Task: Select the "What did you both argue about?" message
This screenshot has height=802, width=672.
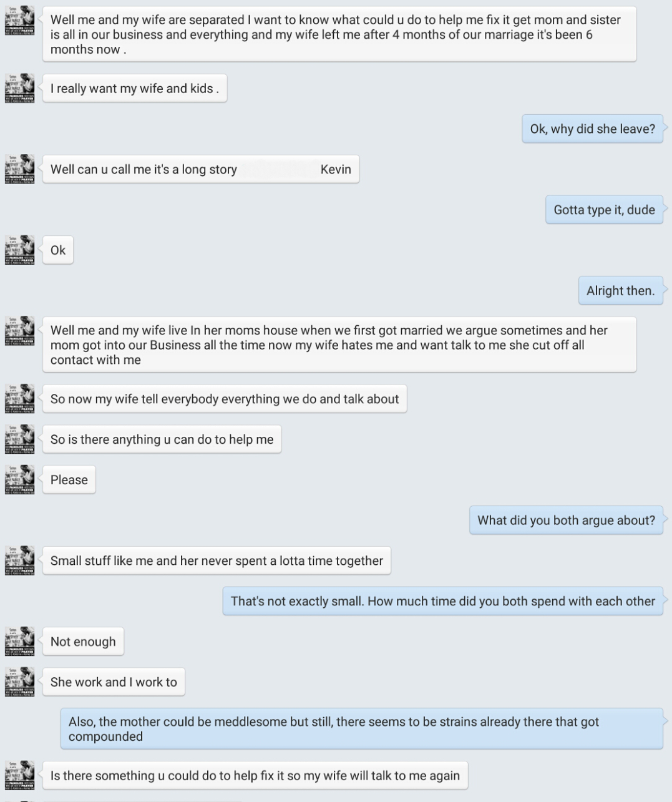Action: (565, 520)
